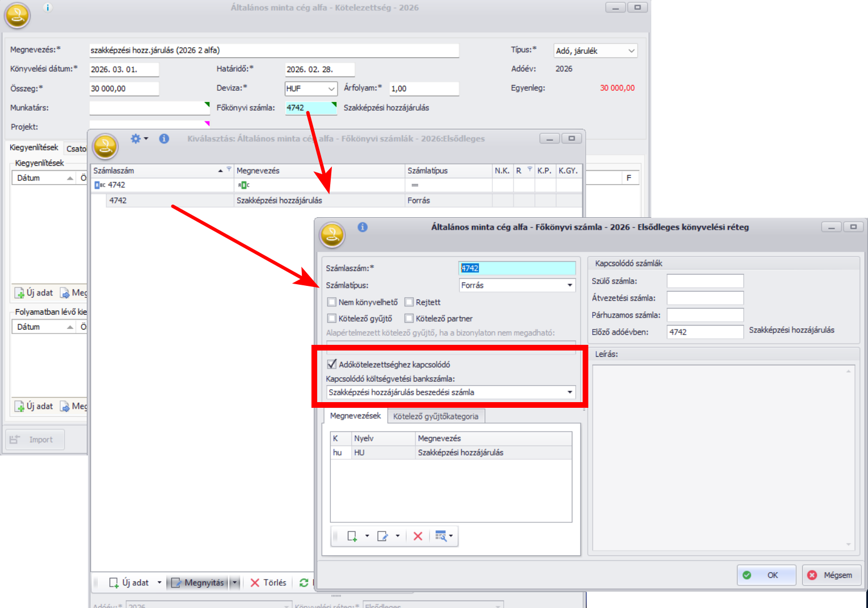Click the filter funnel icon in the Számlaszám column header
This screenshot has width=868, height=608.
point(229,170)
